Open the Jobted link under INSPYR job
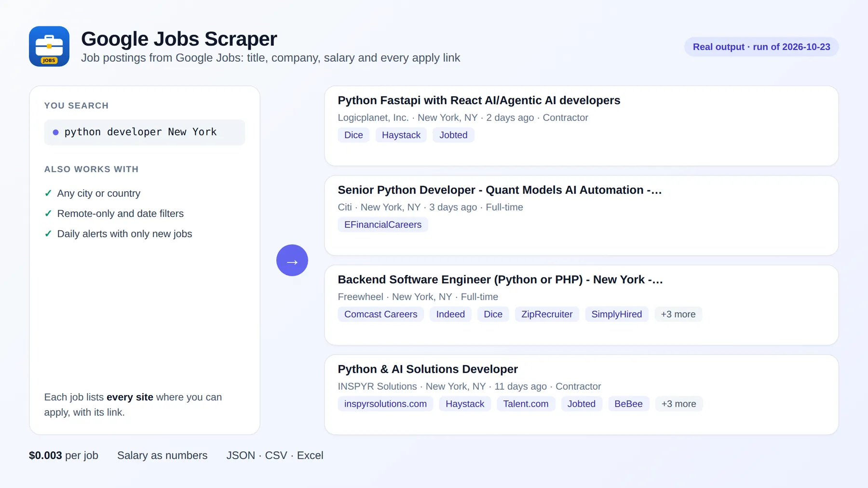This screenshot has height=488, width=868. click(582, 404)
